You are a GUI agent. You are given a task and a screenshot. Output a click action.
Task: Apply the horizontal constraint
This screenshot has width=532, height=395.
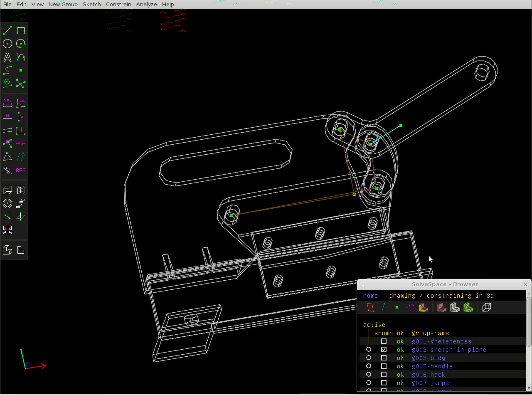pyautogui.click(x=7, y=117)
